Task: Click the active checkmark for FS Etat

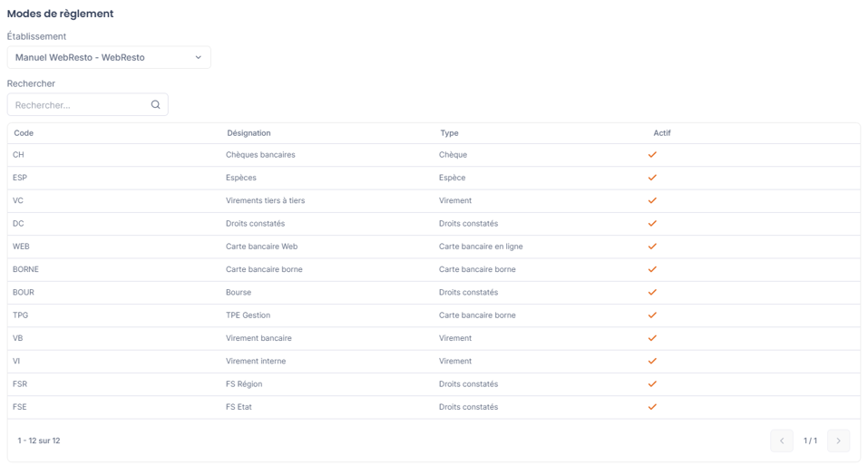Action: click(x=652, y=407)
